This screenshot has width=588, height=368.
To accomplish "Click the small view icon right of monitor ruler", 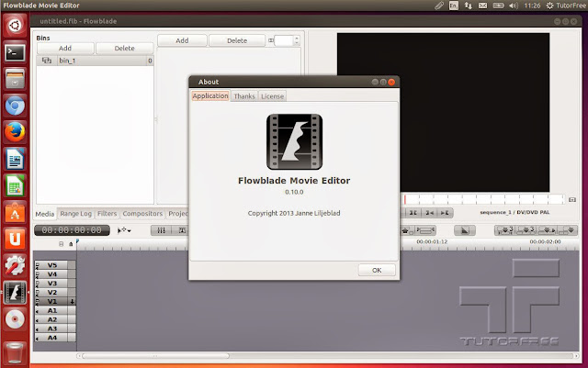I will pyautogui.click(x=572, y=200).
